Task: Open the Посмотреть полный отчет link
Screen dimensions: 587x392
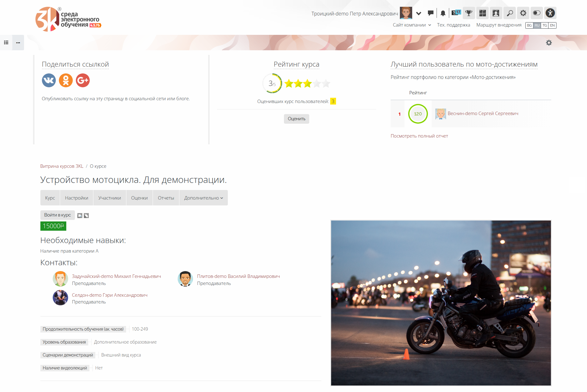Action: [x=419, y=136]
